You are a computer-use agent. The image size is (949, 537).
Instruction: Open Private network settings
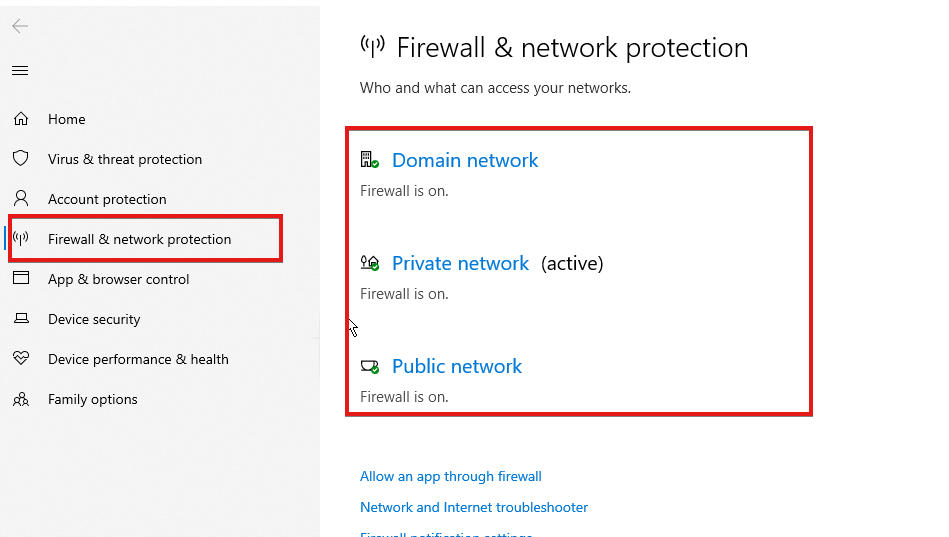click(x=460, y=263)
